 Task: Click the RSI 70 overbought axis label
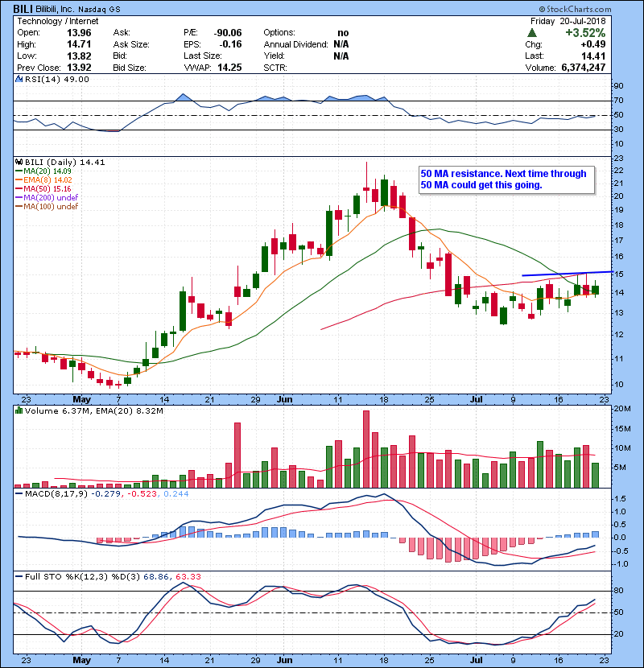pyautogui.click(x=618, y=101)
